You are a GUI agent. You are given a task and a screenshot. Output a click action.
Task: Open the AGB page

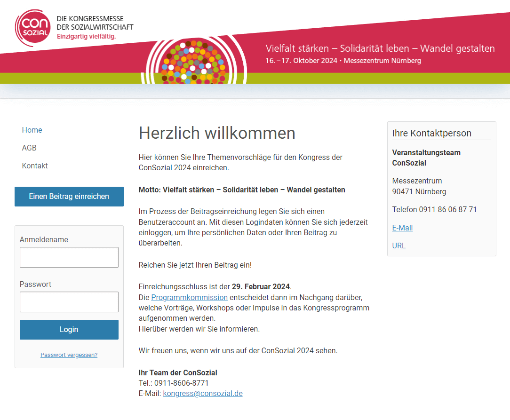(29, 148)
